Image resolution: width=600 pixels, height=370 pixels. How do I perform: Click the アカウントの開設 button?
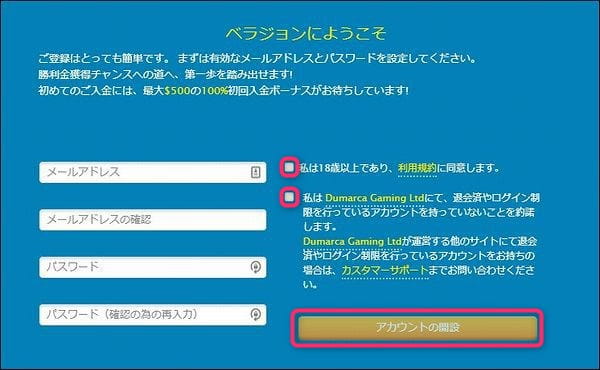click(417, 328)
